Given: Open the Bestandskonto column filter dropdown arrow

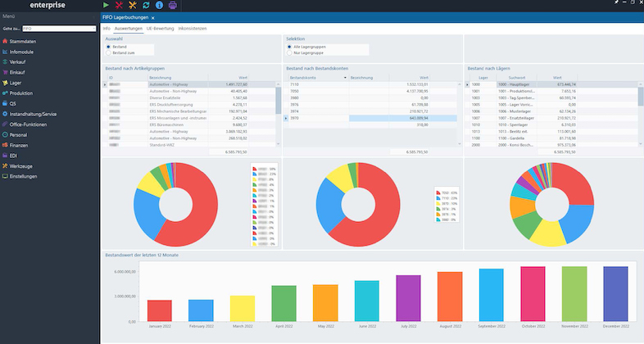Looking at the screenshot, I should (x=345, y=78).
